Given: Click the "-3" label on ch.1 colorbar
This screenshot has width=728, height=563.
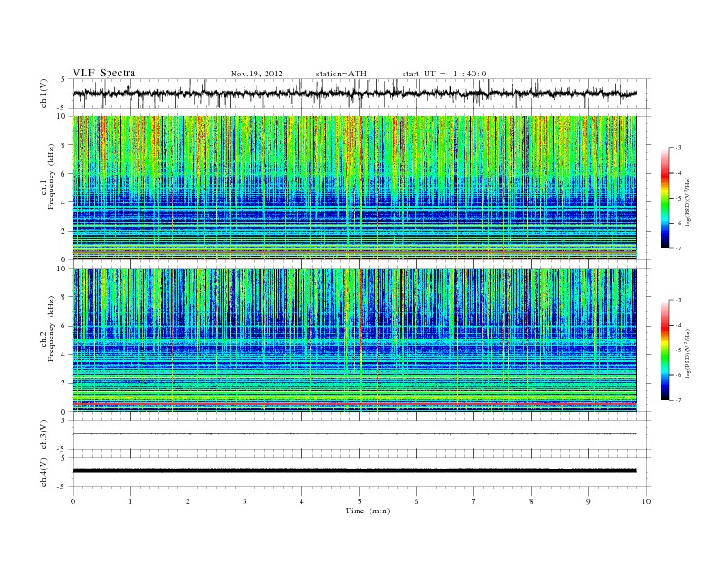Looking at the screenshot, I should (x=678, y=148).
